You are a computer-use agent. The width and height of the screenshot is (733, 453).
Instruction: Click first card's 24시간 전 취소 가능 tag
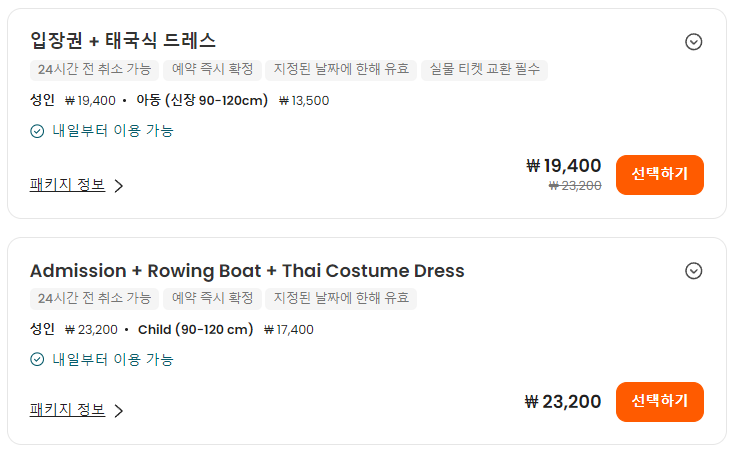(94, 70)
